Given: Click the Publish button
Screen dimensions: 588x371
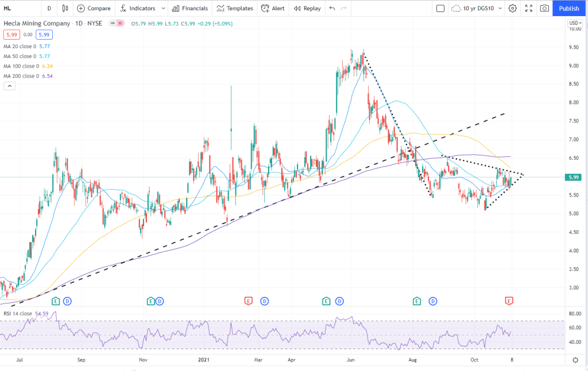Looking at the screenshot, I should click(569, 9).
